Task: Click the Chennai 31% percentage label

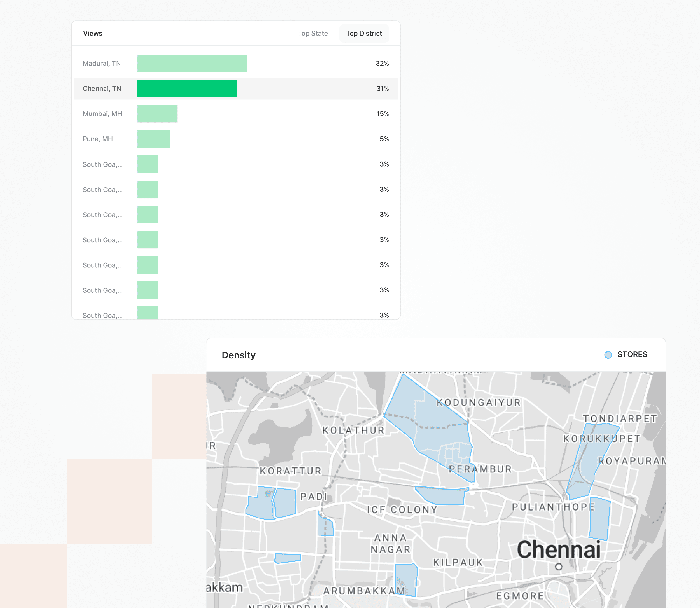Action: 382,89
